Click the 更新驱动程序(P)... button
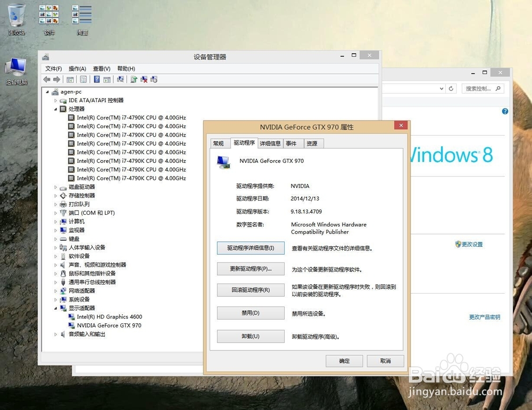 pyautogui.click(x=251, y=269)
